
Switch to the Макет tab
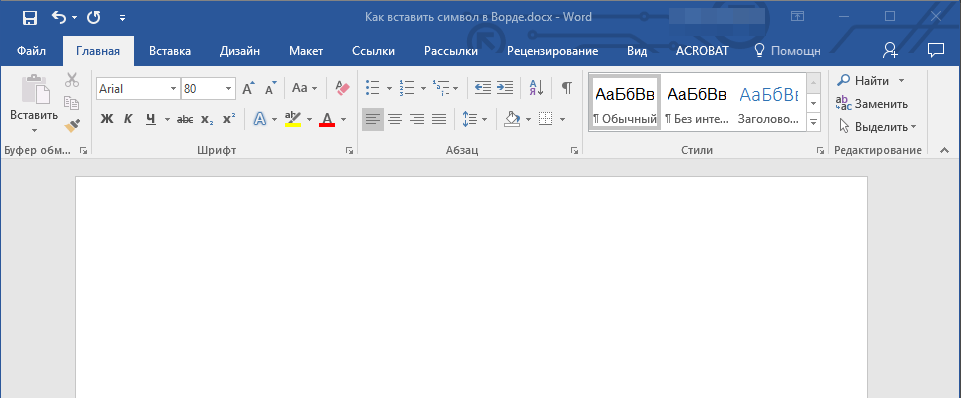point(306,51)
